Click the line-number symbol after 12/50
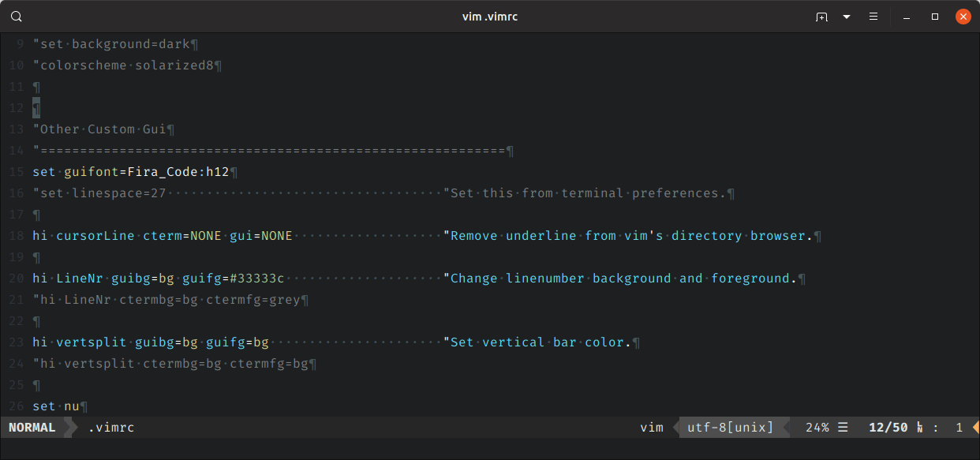This screenshot has height=460, width=980. [x=920, y=428]
